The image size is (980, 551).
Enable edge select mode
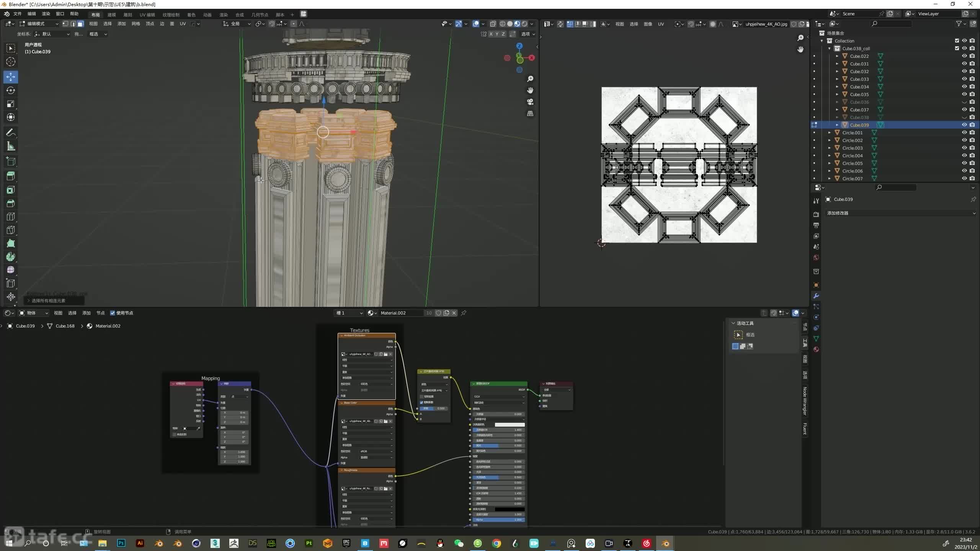(73, 24)
